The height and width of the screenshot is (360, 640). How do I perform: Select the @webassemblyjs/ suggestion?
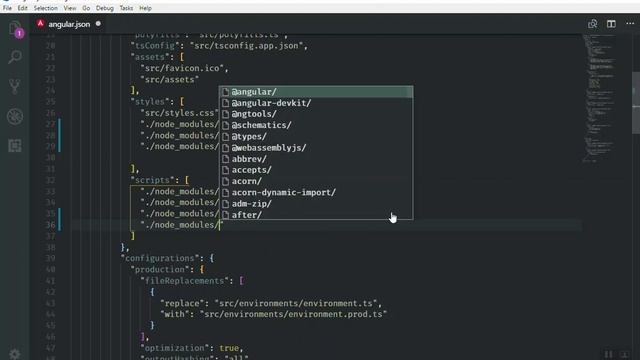coord(316,148)
